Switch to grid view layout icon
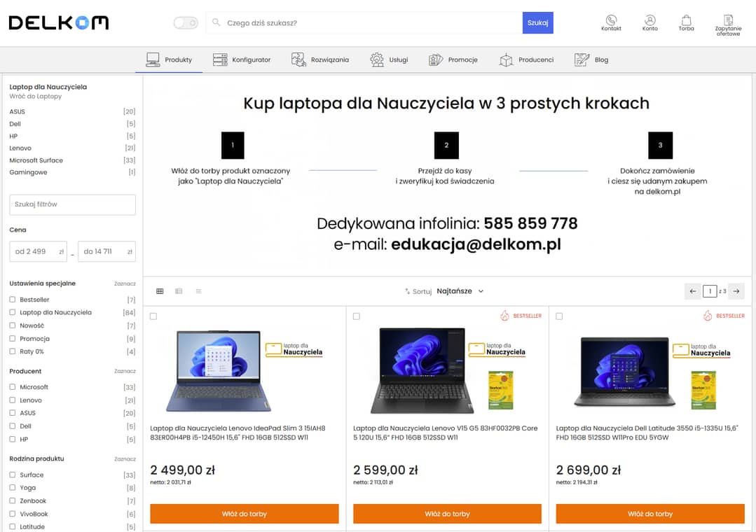 coord(160,291)
